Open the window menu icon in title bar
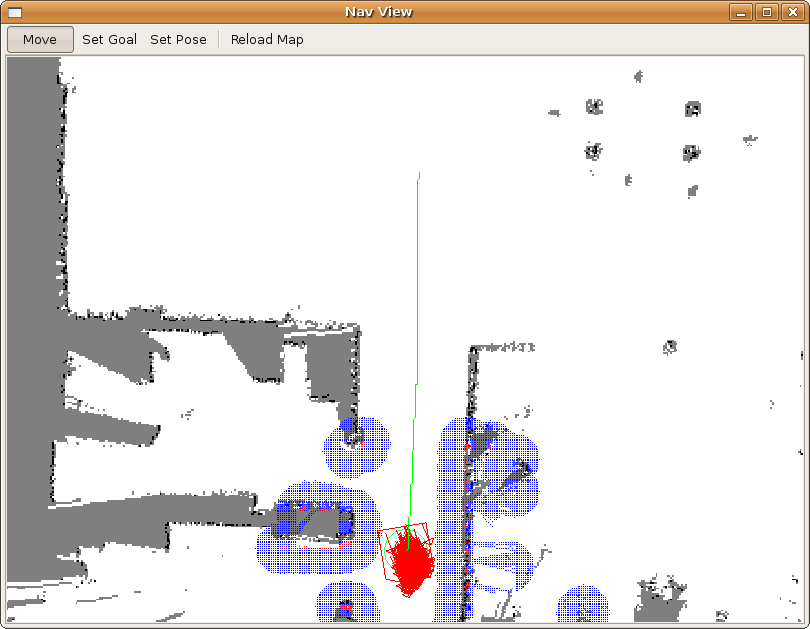 click(x=15, y=12)
